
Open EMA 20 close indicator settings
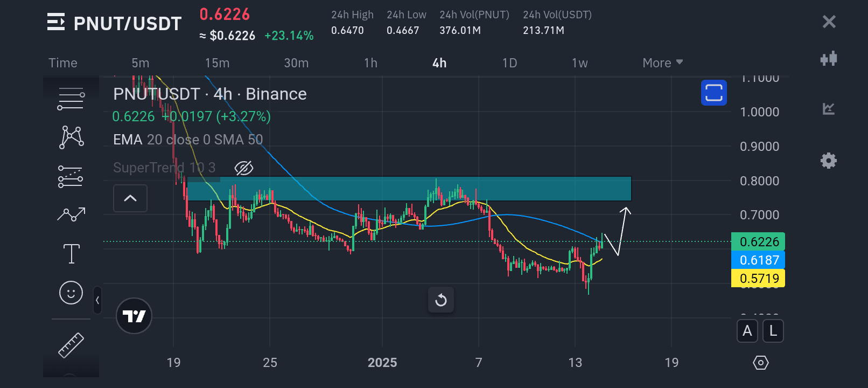188,140
